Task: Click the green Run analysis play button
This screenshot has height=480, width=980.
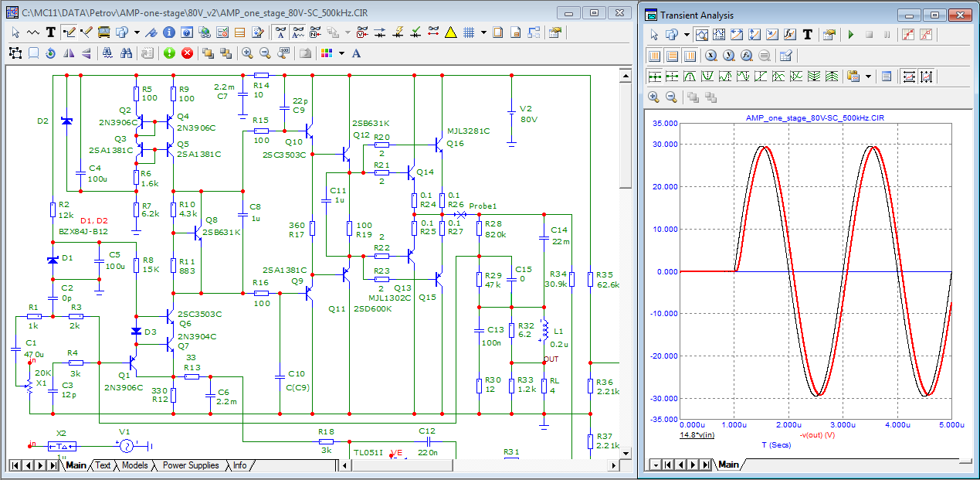Action: pyautogui.click(x=851, y=35)
